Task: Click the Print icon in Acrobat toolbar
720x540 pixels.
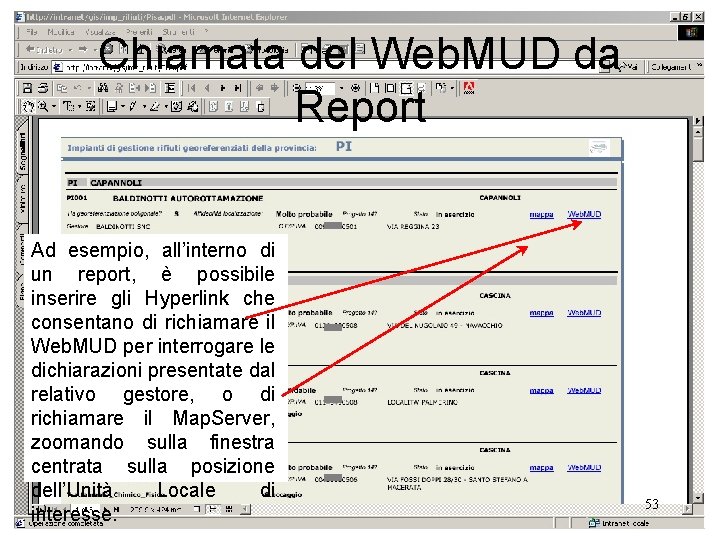Action: pyautogui.click(x=43, y=88)
